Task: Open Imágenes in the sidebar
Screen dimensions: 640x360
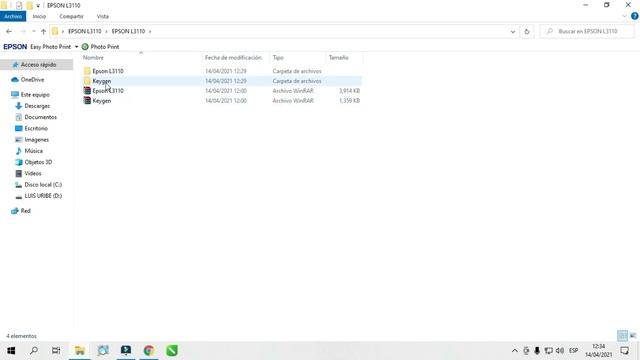Action: tap(37, 140)
